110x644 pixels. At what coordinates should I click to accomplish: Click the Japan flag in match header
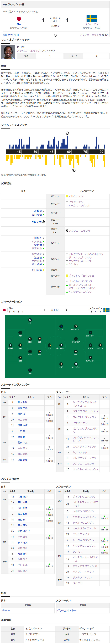point(19,19)
